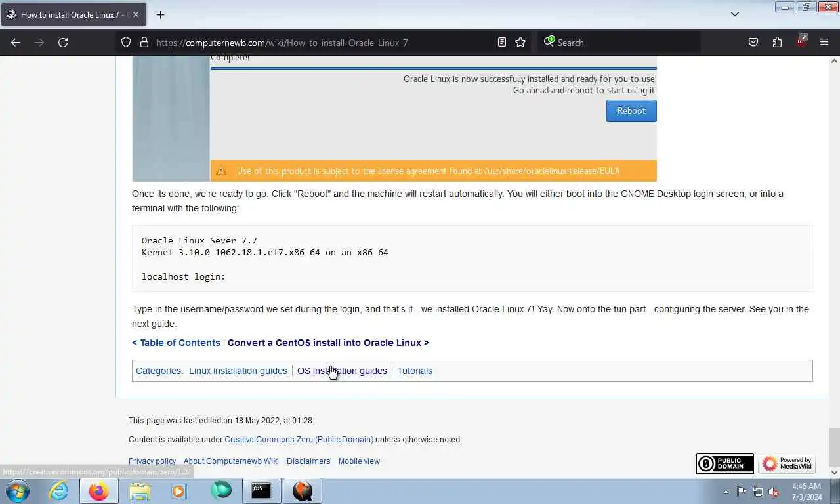This screenshot has width=840, height=504.
Task: Click the 'localhost login:' code line
Action: point(183,276)
